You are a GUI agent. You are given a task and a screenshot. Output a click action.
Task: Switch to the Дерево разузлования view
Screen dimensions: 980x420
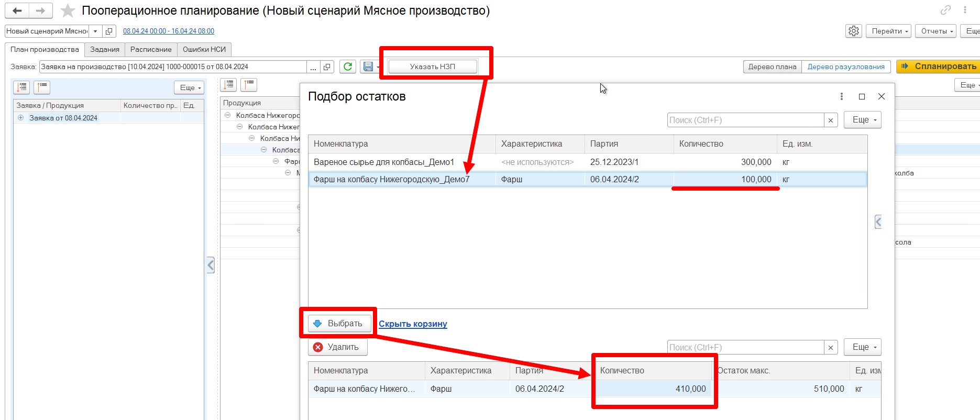[845, 67]
